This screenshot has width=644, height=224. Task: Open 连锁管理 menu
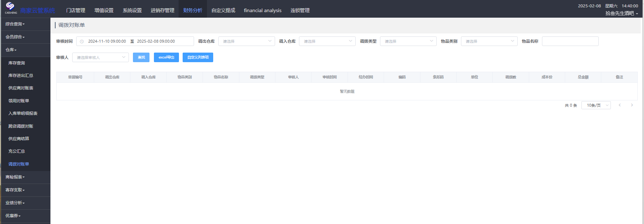coord(300,10)
